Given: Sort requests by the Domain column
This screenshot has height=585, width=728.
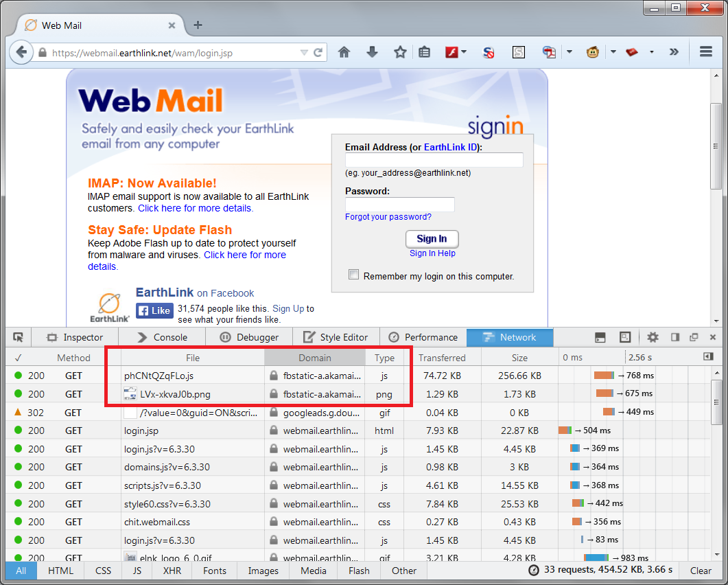Looking at the screenshot, I should (x=315, y=357).
